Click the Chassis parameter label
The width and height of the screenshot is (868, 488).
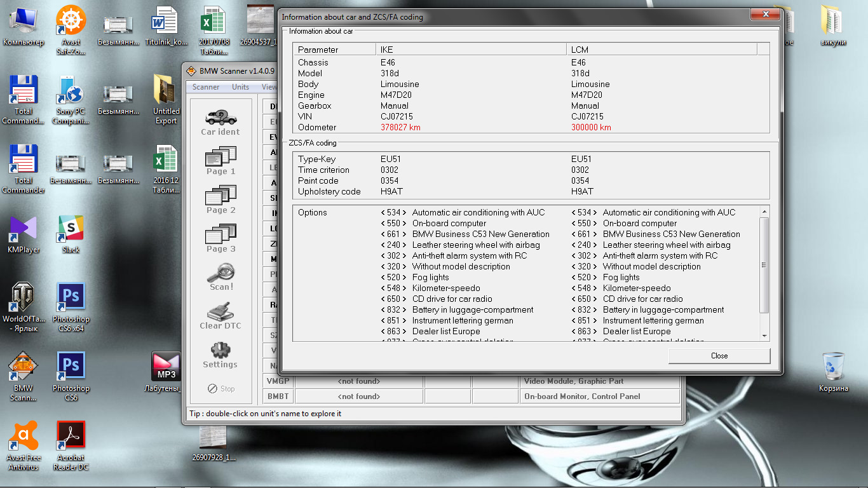click(313, 63)
